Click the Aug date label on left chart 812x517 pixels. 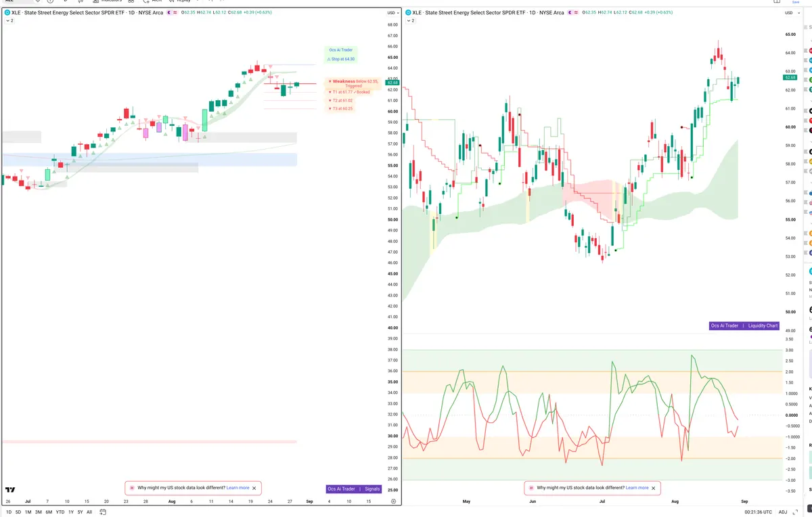click(172, 501)
